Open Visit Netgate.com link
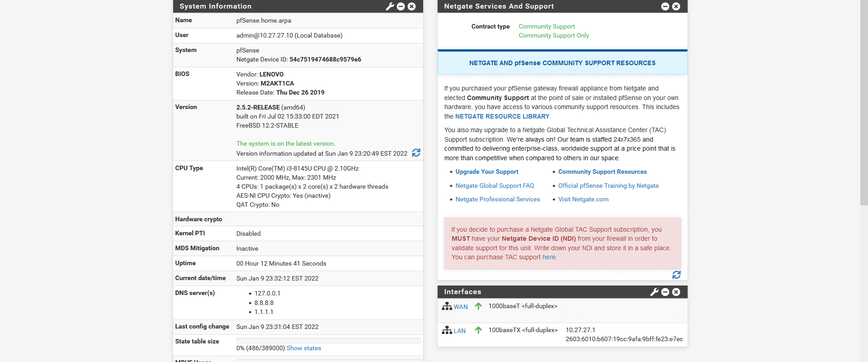 pyautogui.click(x=583, y=199)
